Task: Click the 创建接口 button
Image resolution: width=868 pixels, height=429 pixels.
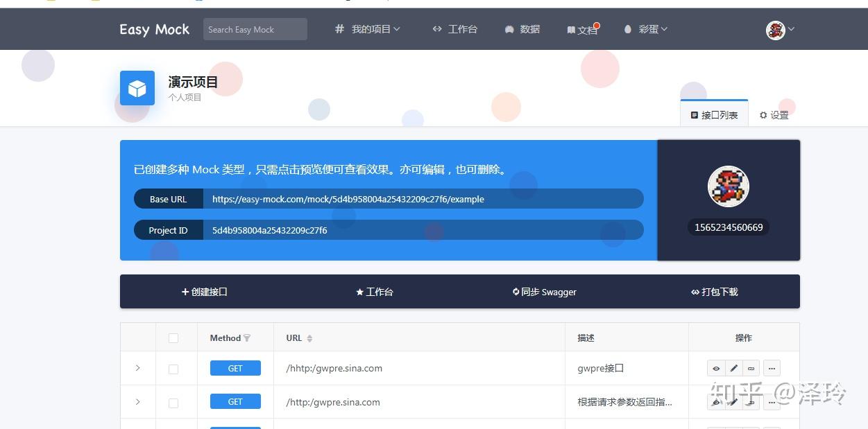Action: click(x=205, y=292)
